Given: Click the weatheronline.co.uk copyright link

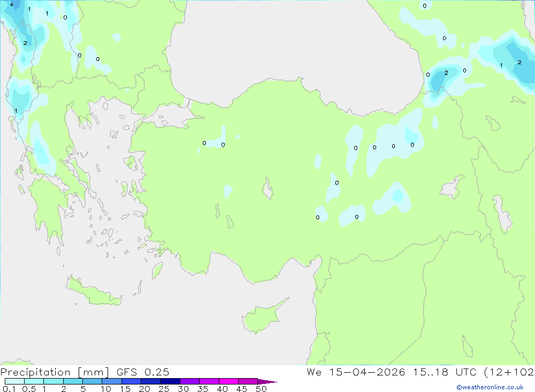Looking at the screenshot, I should (x=490, y=387).
